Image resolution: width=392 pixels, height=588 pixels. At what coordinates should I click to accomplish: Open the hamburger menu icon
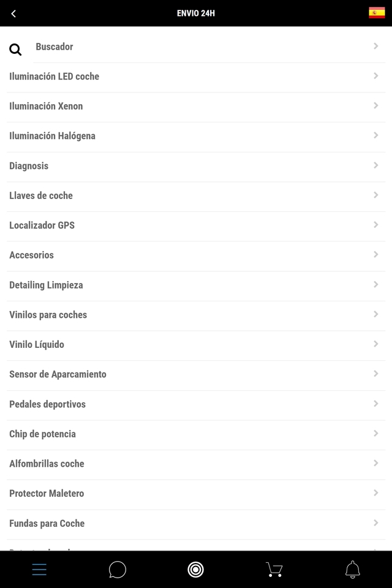coord(39,569)
